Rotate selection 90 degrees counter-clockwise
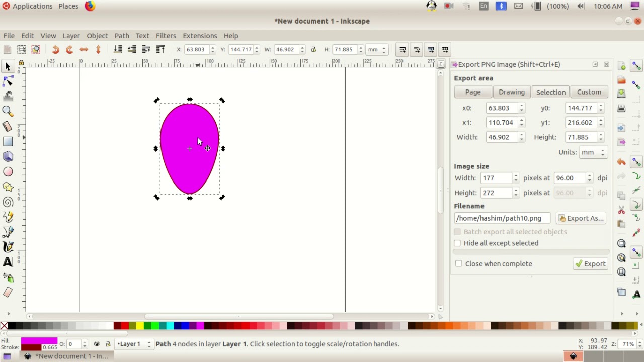This screenshot has height=362, width=644. [56, 49]
